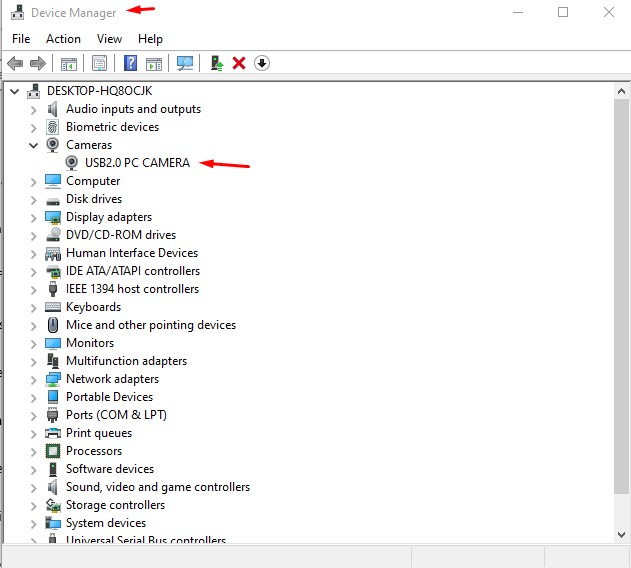Select the Portable Devices category
631x568 pixels.
click(x=109, y=397)
